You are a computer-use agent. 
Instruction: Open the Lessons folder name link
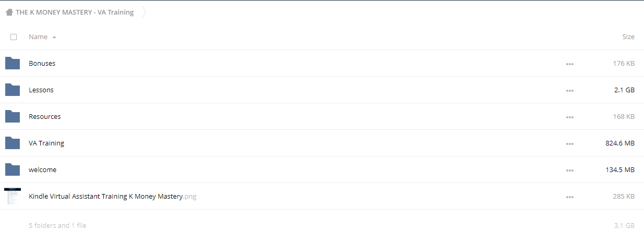[x=41, y=90]
